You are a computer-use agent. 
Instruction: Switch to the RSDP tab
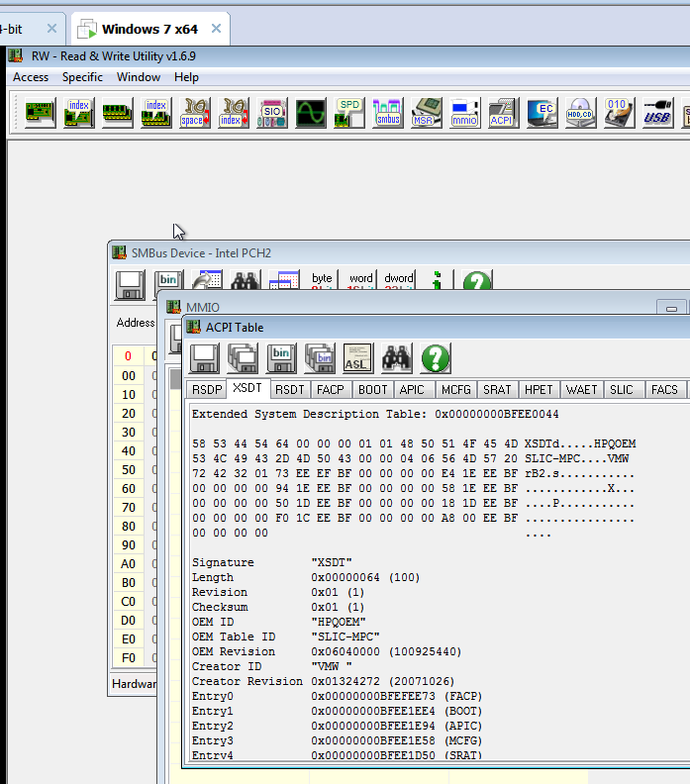pyautogui.click(x=207, y=389)
